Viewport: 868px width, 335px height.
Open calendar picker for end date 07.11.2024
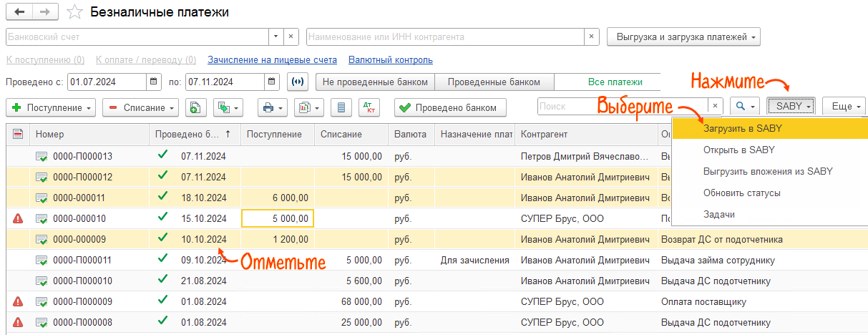[x=271, y=82]
